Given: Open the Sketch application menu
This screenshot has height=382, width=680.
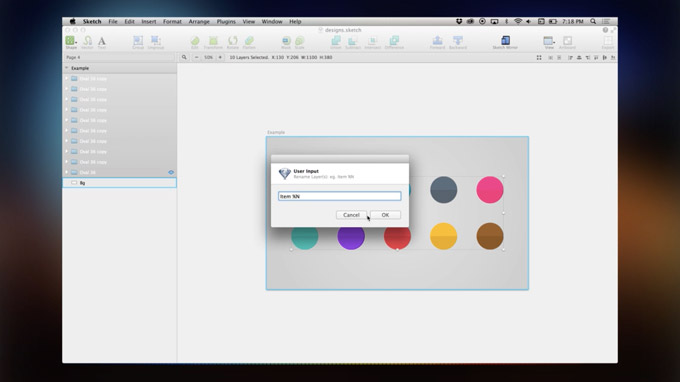Looking at the screenshot, I should pyautogui.click(x=92, y=21).
